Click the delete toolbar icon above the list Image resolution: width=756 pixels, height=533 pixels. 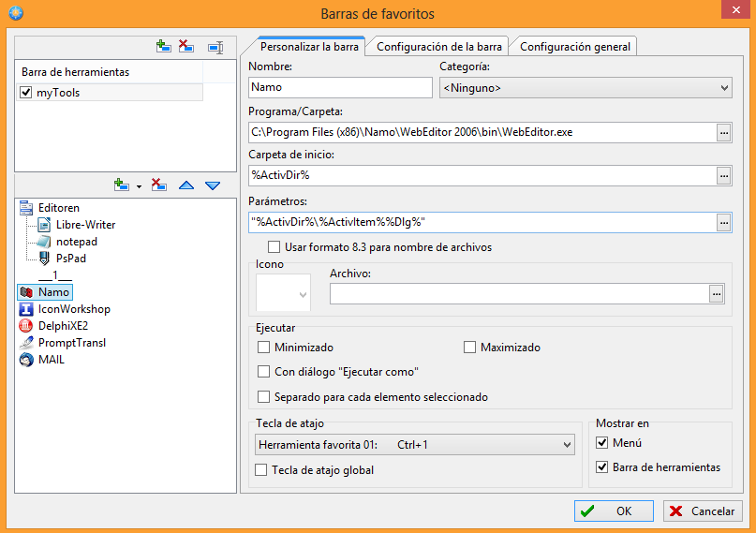pyautogui.click(x=186, y=47)
